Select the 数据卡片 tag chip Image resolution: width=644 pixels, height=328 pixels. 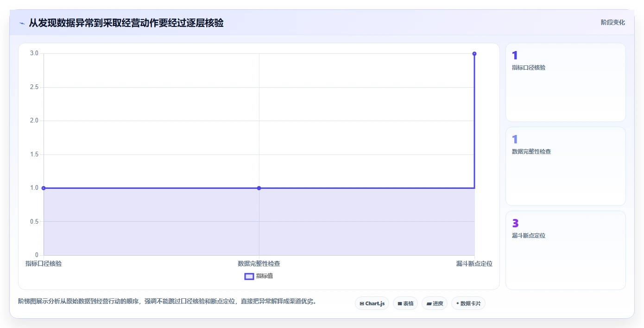coord(468,303)
